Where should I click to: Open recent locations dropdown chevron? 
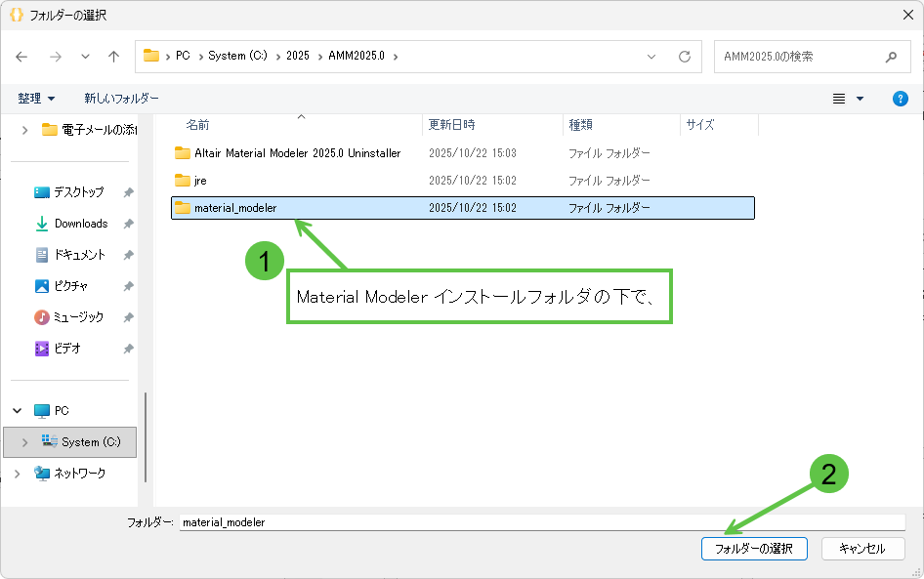85,57
